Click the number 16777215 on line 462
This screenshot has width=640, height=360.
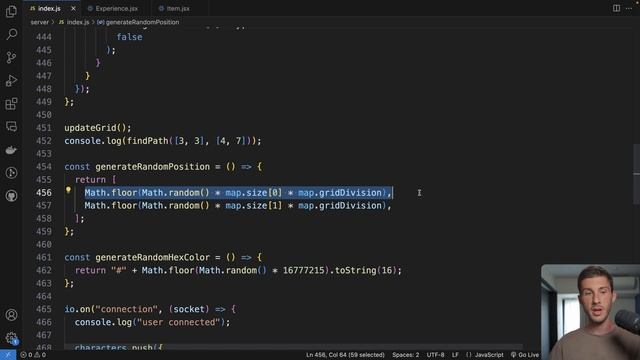coord(304,270)
